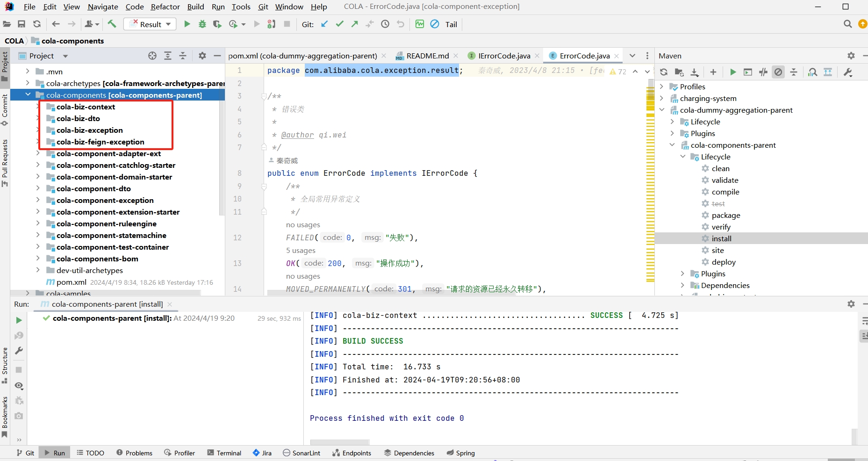Viewport: 868px width, 461px height.
Task: Expand Dependencies node in Maven panel
Action: (683, 285)
